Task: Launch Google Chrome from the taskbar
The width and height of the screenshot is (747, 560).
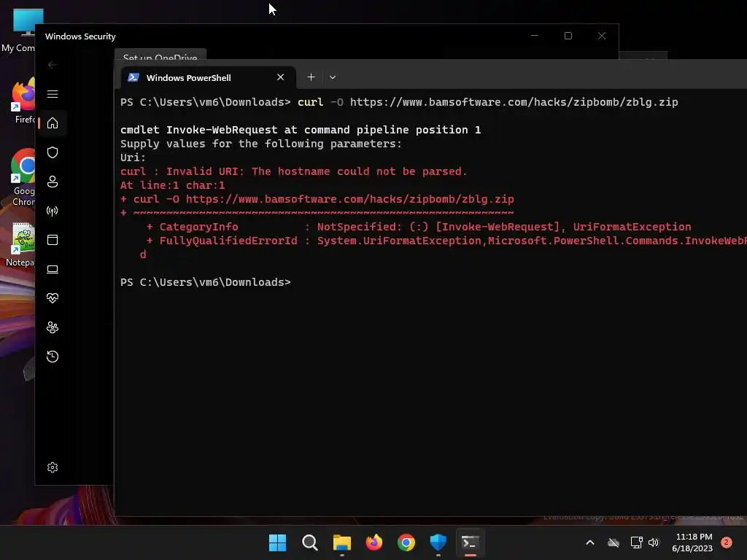Action: click(x=406, y=542)
